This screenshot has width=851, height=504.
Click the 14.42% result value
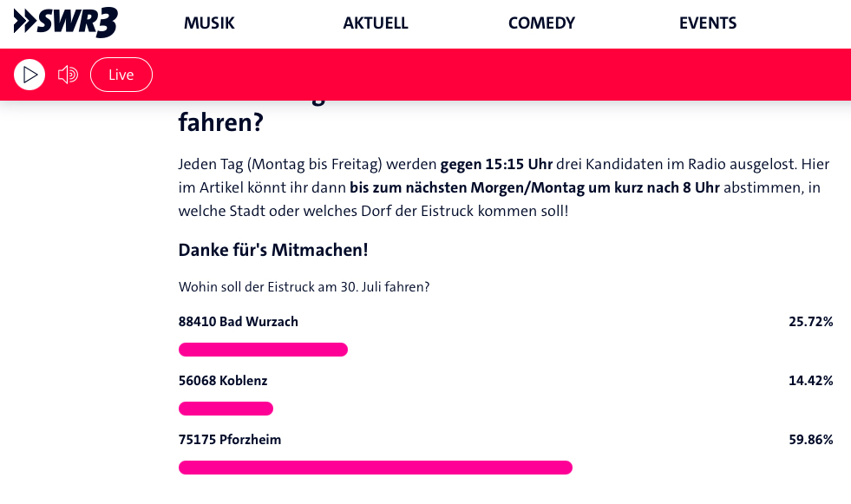pos(810,381)
